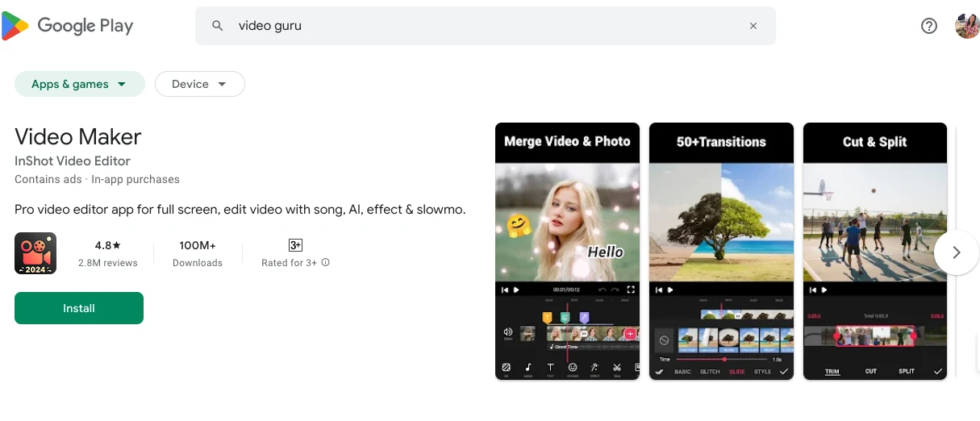Open the 'Cut & Split' screenshot
The image size is (980, 421).
(x=875, y=252)
